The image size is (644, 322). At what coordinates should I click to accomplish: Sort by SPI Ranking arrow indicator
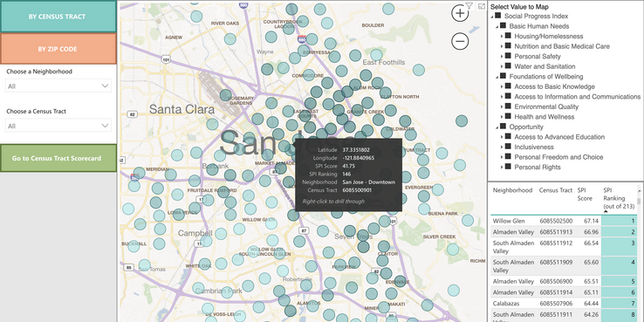(606, 211)
